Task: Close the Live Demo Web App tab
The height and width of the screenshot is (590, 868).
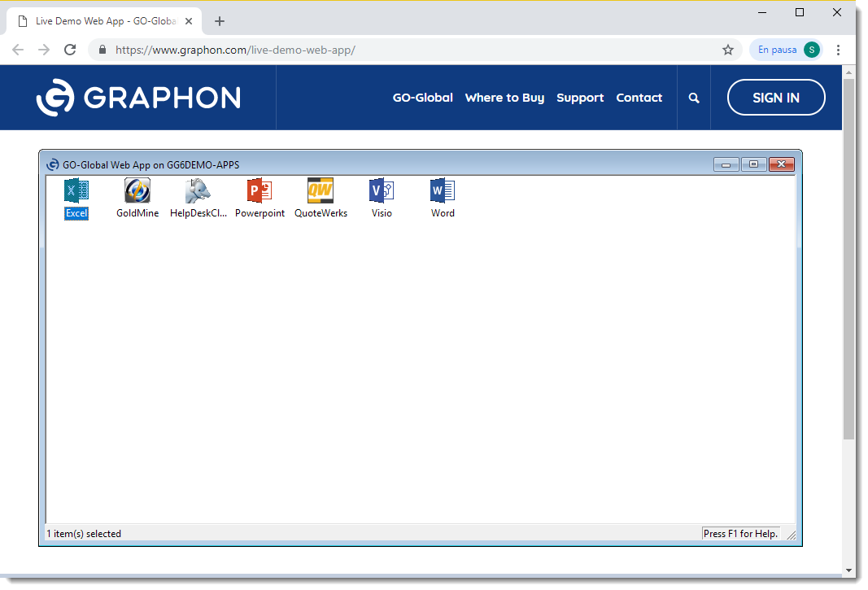Action: click(x=189, y=21)
